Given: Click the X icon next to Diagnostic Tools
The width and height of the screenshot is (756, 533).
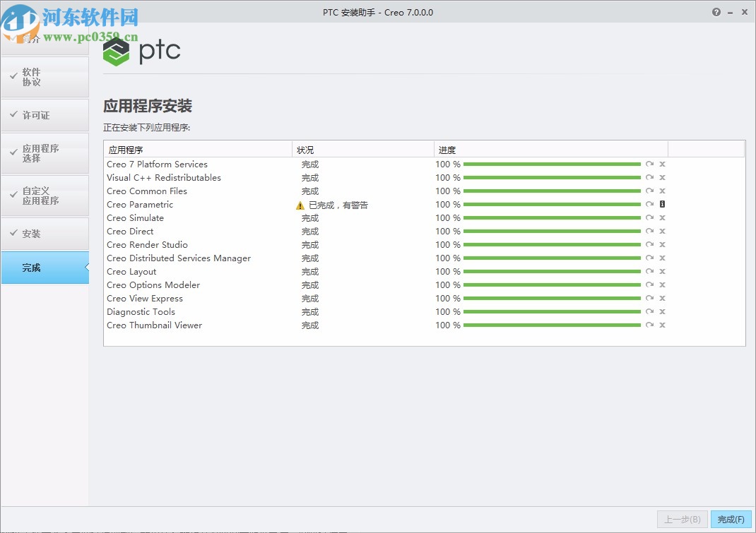Looking at the screenshot, I should 662,311.
